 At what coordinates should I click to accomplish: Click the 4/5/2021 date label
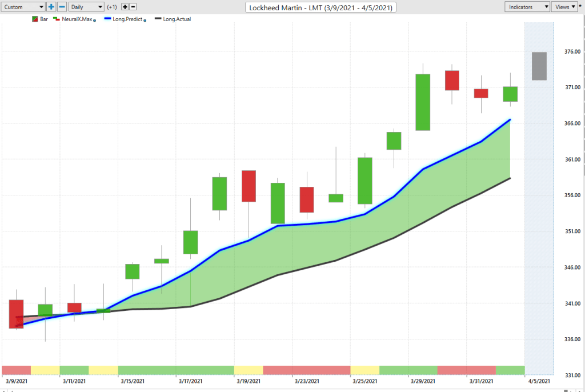(x=539, y=381)
